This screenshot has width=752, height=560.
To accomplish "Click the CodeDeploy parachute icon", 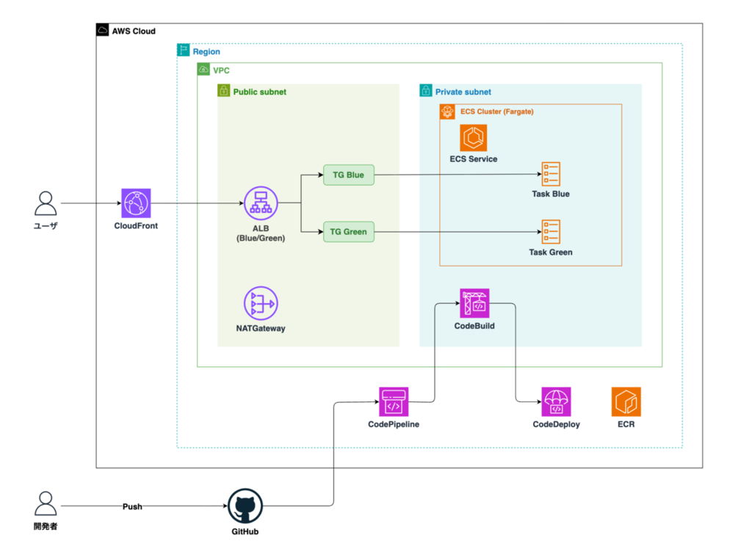I will [557, 401].
